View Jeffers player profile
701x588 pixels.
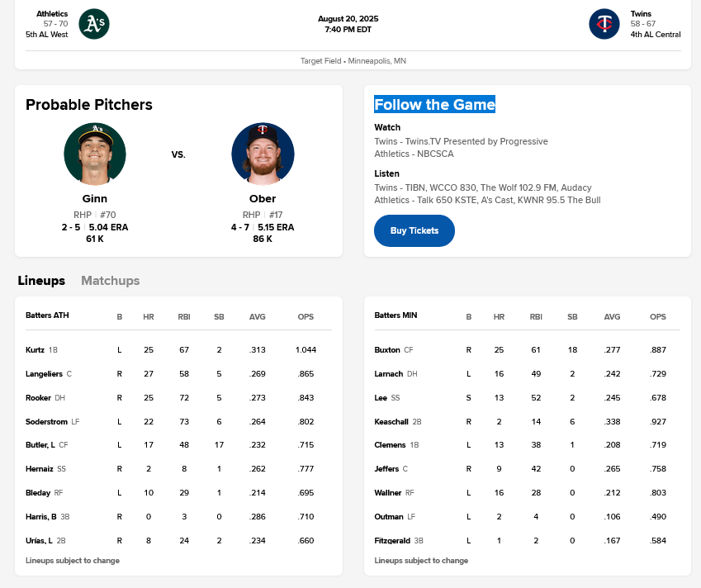pos(387,470)
